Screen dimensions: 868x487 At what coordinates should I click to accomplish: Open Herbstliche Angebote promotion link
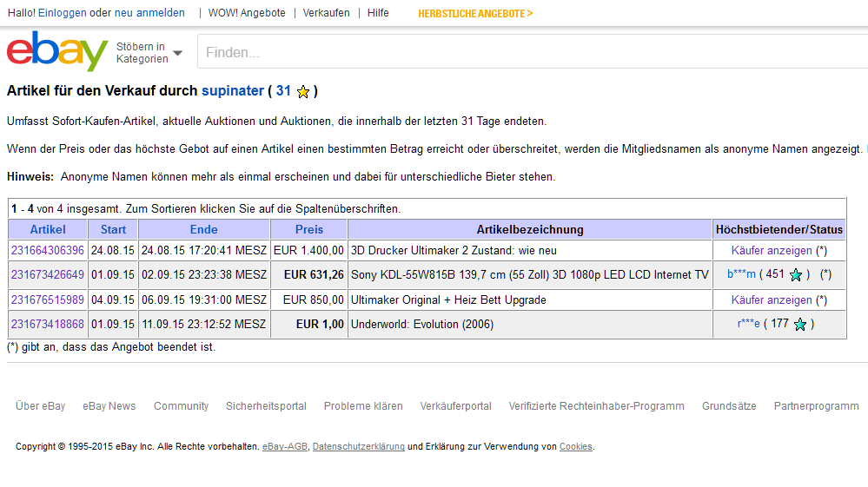(475, 13)
